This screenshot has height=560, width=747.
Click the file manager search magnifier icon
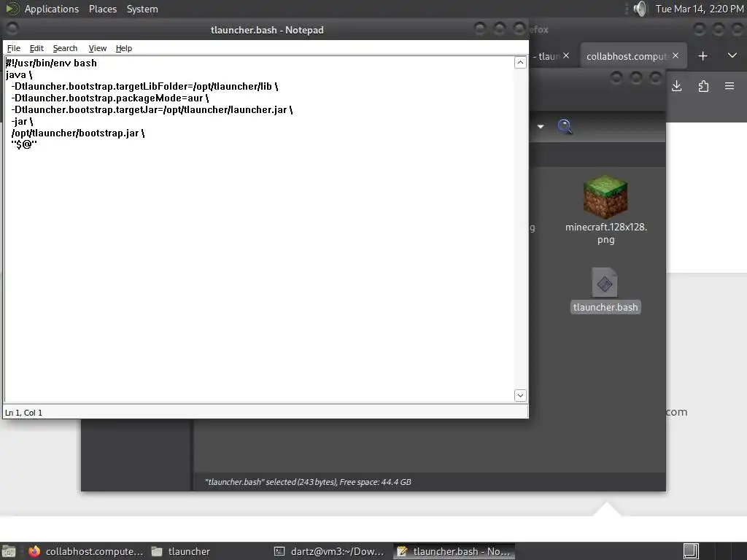[x=565, y=127]
